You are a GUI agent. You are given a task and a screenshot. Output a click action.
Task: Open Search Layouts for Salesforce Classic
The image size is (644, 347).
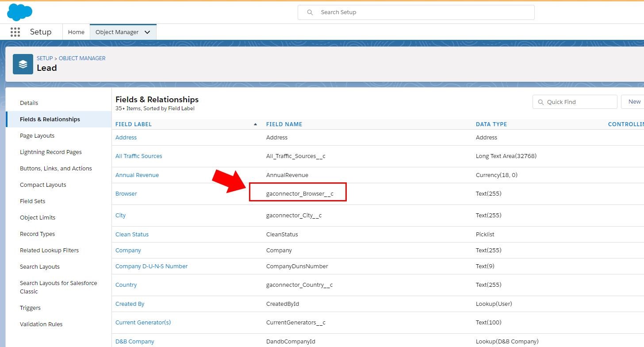[x=58, y=287]
